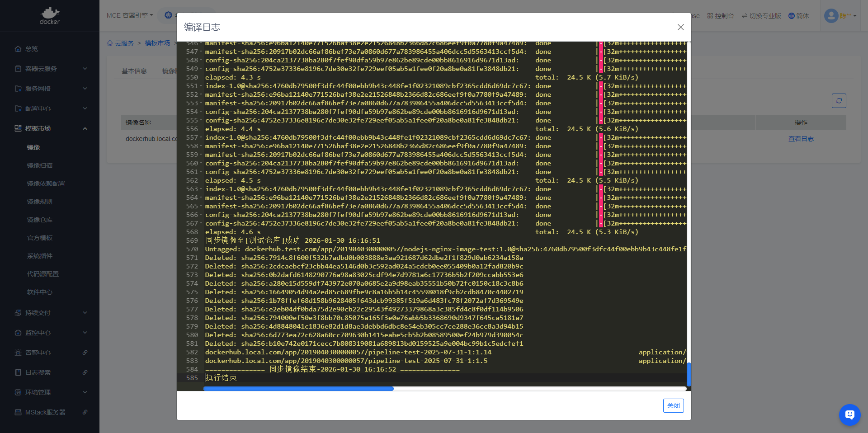This screenshot has width=868, height=433.
Task: Open the MCE 容器引擎 dropdown
Action: (x=130, y=15)
